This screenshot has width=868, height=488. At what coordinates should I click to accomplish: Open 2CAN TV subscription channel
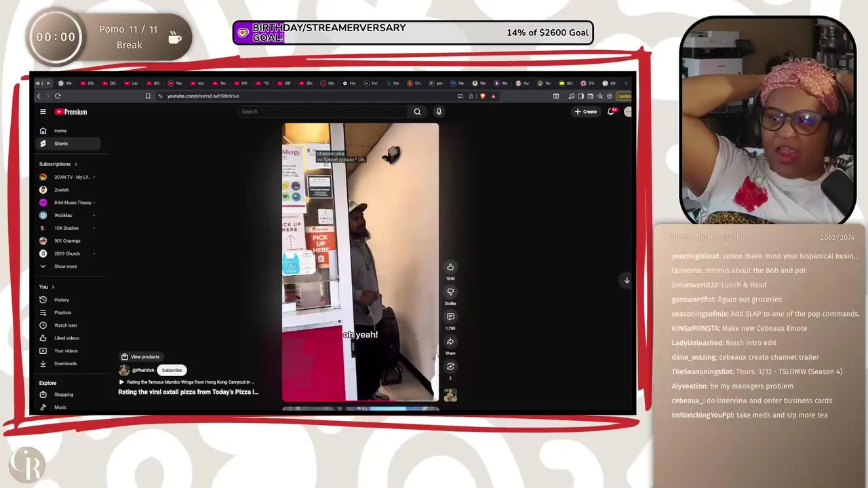[x=69, y=177]
